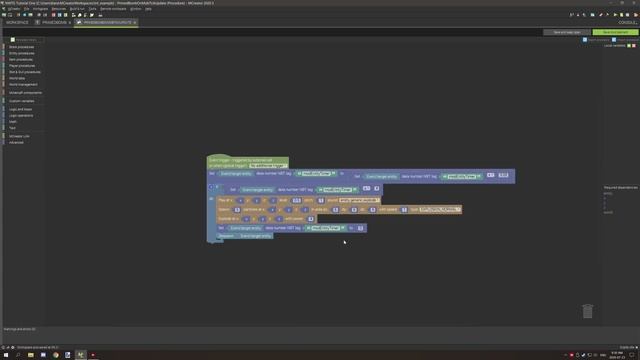Image resolution: width=640 pixels, height=360 pixels.
Task: Open File Explorer from the taskbar
Action: click(x=31, y=355)
